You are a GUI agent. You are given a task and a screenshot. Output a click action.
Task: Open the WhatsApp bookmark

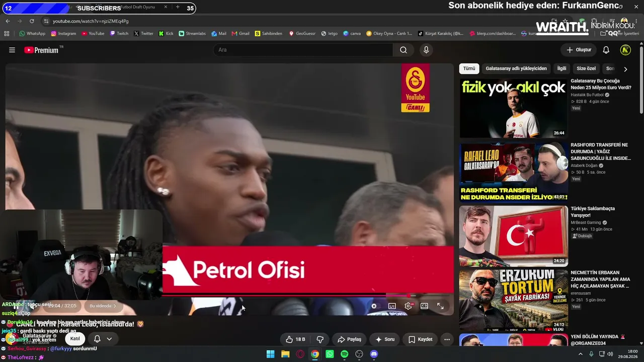coord(32,34)
